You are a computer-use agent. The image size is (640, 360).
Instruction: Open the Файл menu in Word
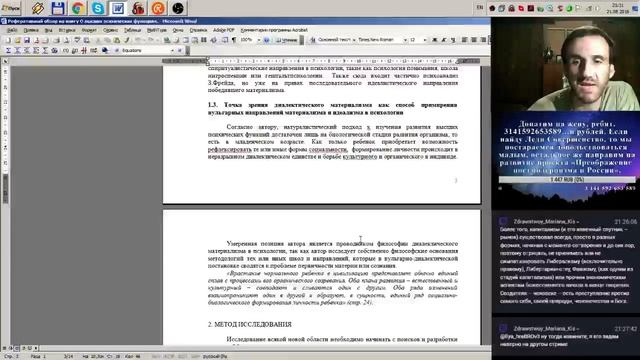(x=11, y=30)
